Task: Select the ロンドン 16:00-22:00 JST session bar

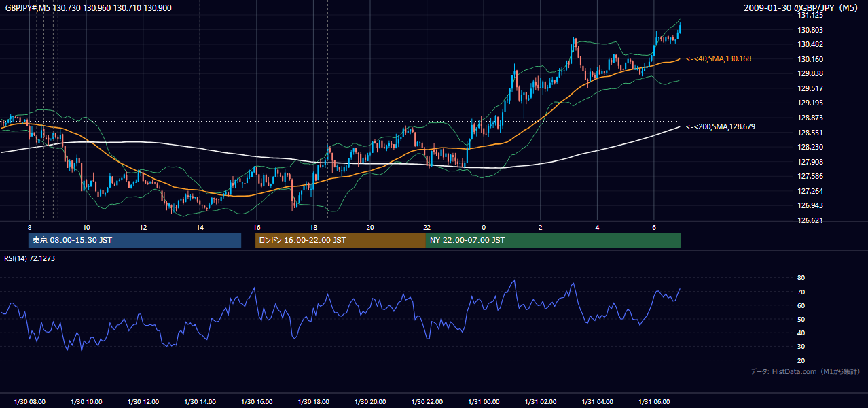Action: pyautogui.click(x=340, y=240)
